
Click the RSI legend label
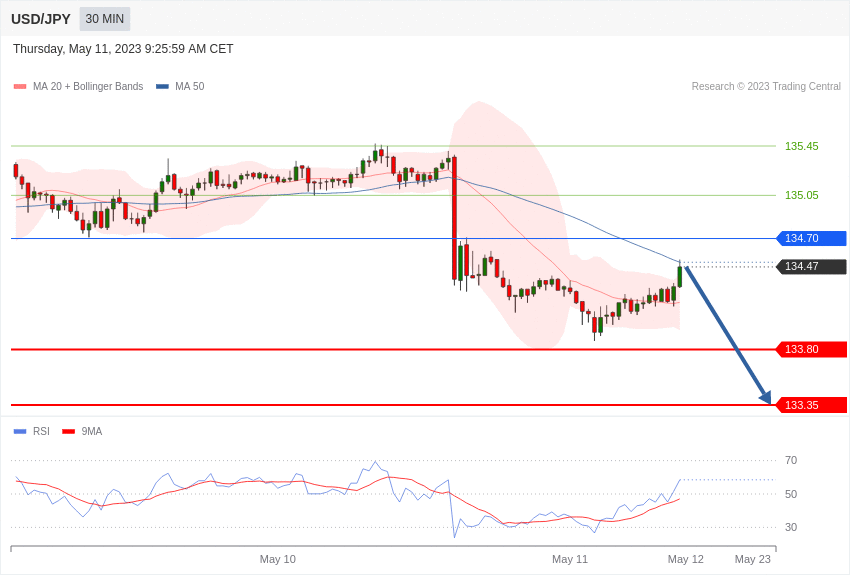coord(41,431)
